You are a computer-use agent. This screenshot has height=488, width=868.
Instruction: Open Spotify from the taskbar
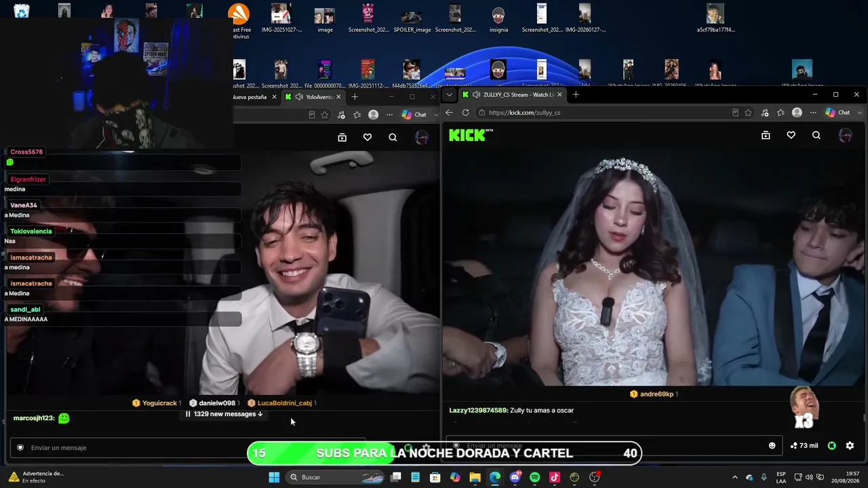pyautogui.click(x=534, y=477)
